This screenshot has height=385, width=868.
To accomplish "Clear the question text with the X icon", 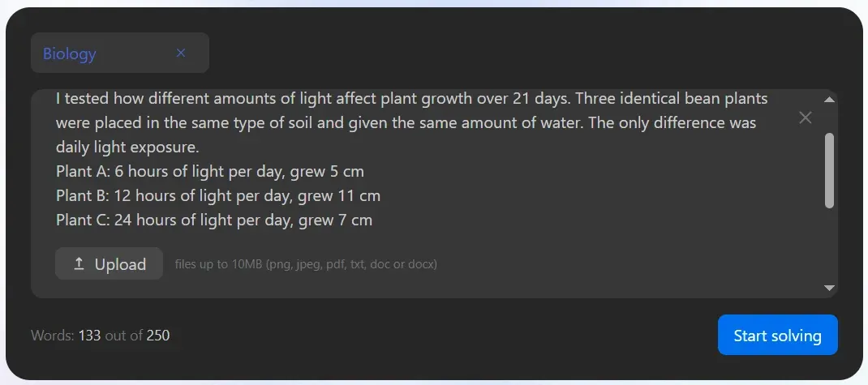I will 805,118.
